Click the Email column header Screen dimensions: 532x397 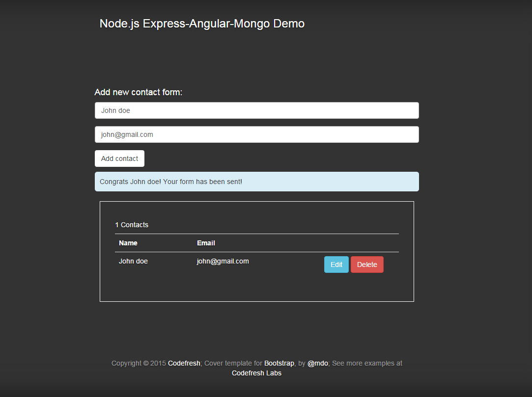tap(206, 243)
